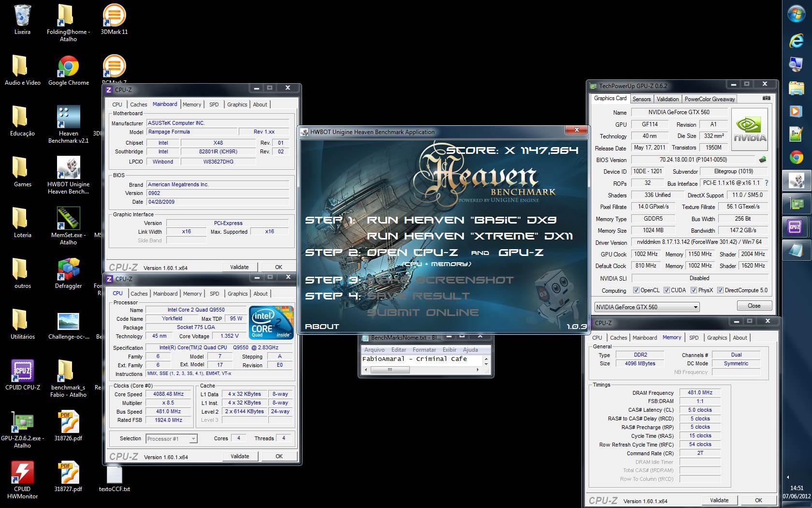Open GPU selection dropdown NVIDIA GeForce GTX 560

click(647, 307)
